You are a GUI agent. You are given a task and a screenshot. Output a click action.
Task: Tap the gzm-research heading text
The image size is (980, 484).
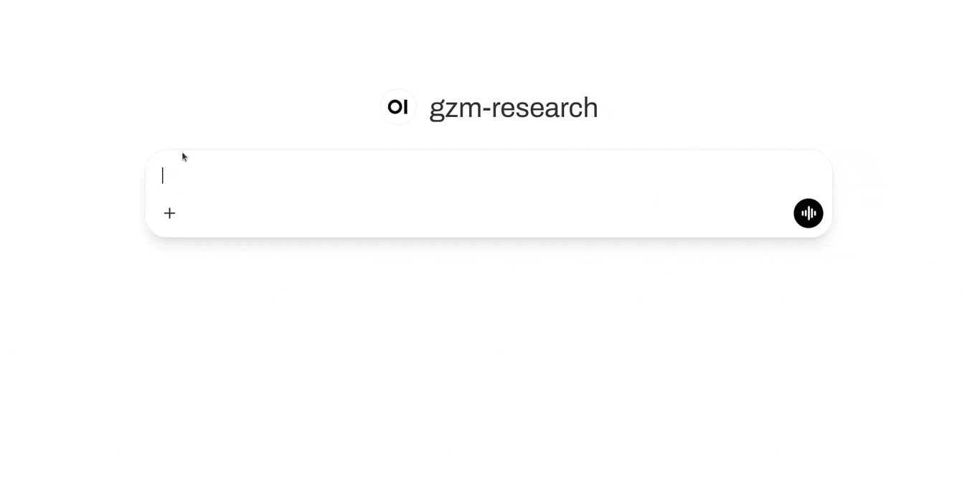[x=513, y=108]
